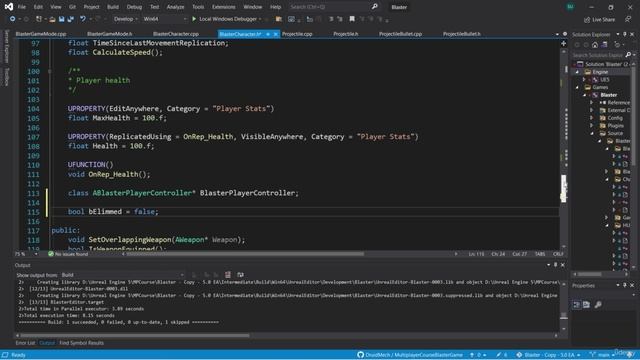The image size is (640, 360).
Task: Open the Show output from Build dropdown
Action: (122, 275)
